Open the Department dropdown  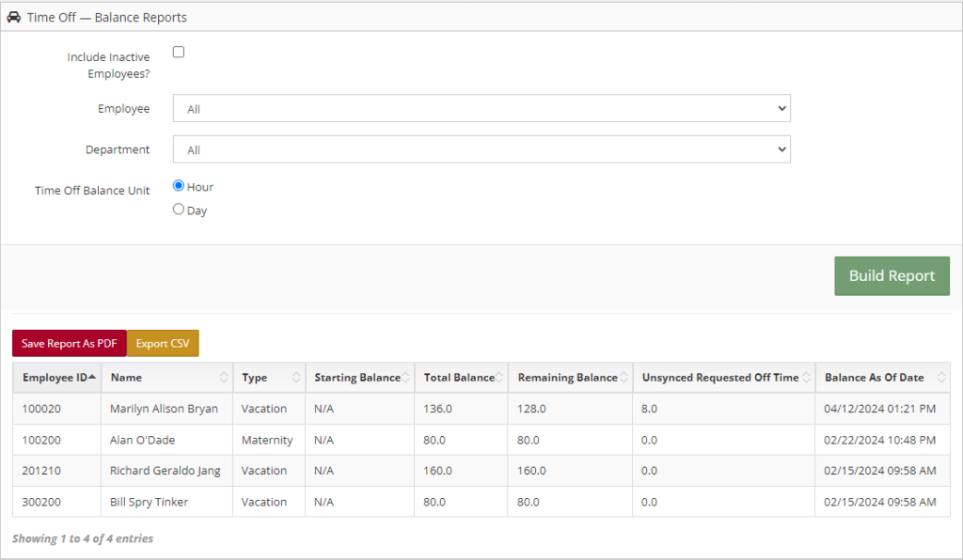pyautogui.click(x=481, y=149)
